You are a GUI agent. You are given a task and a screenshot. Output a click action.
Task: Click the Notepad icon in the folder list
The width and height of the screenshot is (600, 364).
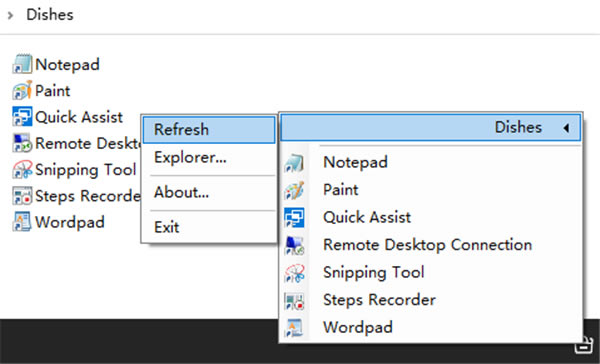(x=22, y=64)
